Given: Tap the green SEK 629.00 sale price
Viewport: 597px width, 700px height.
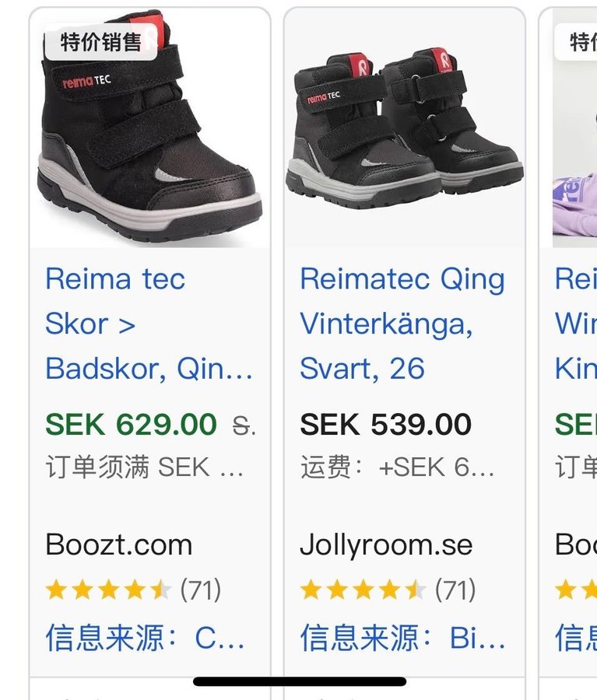Looking at the screenshot, I should click(x=131, y=425).
